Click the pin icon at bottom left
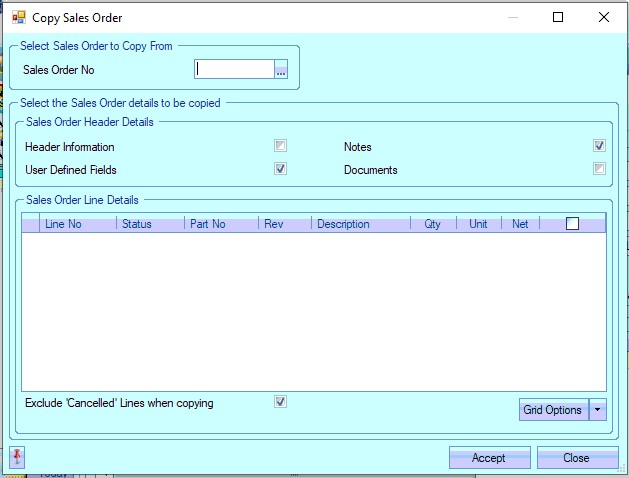The image size is (629, 478). pos(17,457)
